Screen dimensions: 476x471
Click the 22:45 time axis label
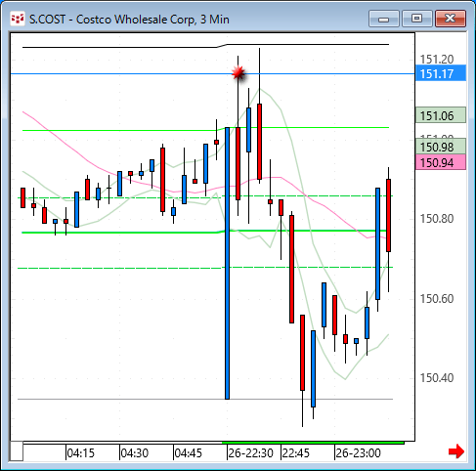pyautogui.click(x=295, y=453)
